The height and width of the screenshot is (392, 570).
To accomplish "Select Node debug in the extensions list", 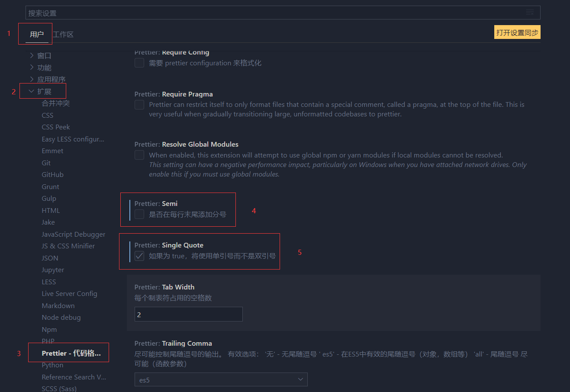I will pyautogui.click(x=61, y=317).
